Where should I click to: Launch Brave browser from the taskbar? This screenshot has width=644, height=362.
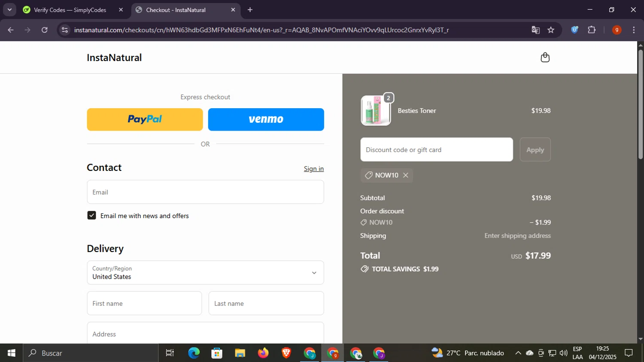(x=286, y=353)
